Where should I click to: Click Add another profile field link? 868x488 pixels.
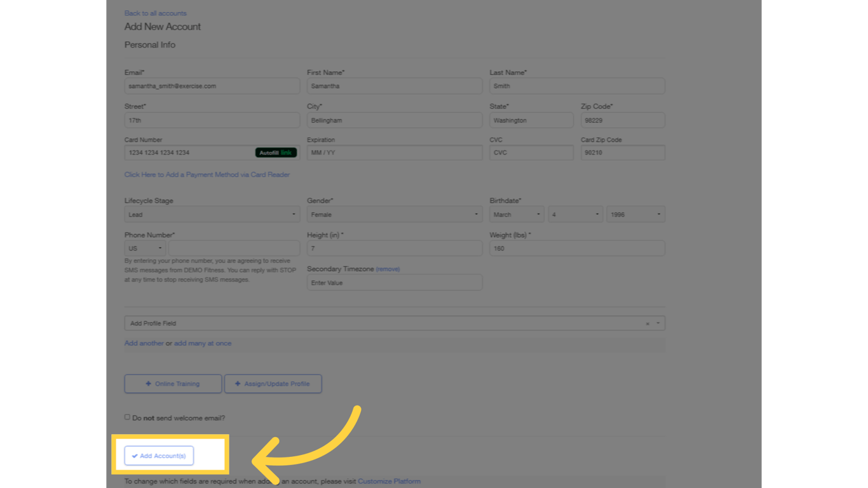pyautogui.click(x=144, y=343)
